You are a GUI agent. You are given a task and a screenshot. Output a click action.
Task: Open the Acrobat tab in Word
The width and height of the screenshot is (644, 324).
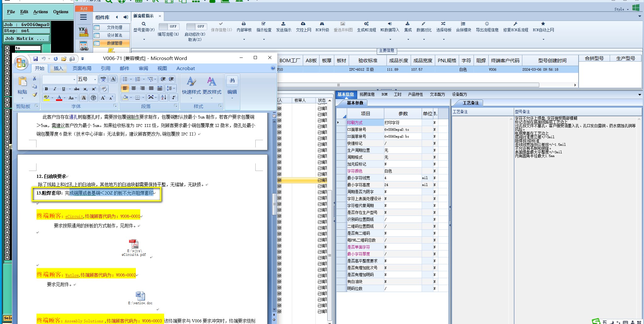pyautogui.click(x=186, y=68)
